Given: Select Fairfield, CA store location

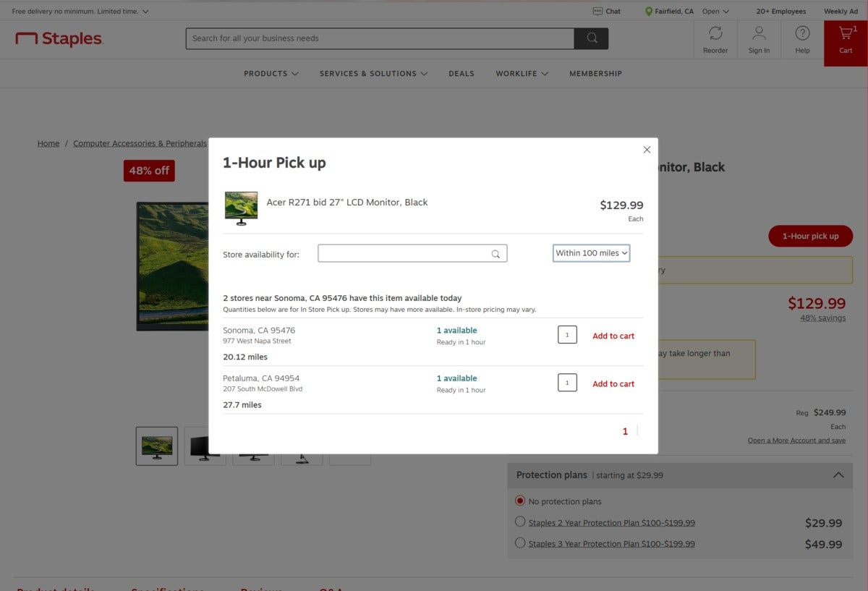Looking at the screenshot, I should coord(669,12).
